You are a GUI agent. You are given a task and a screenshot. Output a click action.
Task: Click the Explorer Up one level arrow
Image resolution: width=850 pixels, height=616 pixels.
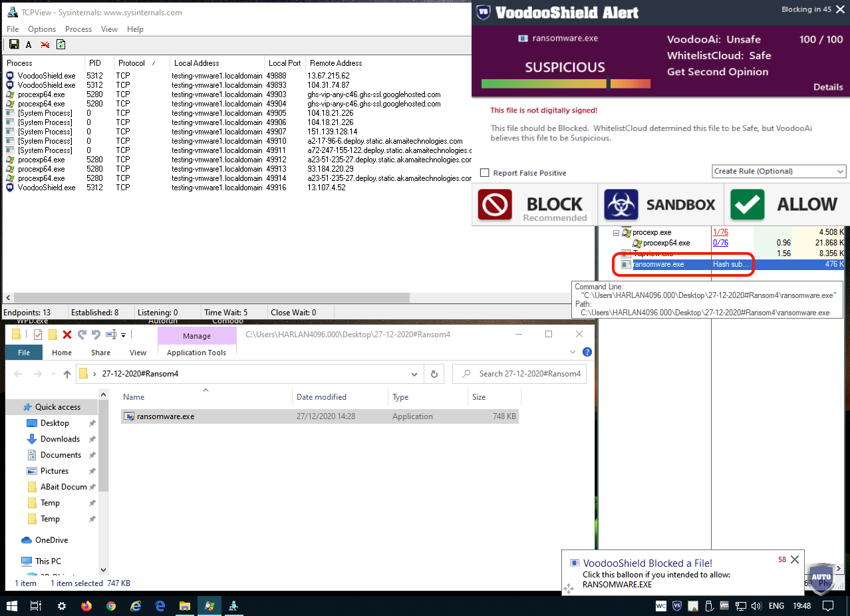click(67, 375)
